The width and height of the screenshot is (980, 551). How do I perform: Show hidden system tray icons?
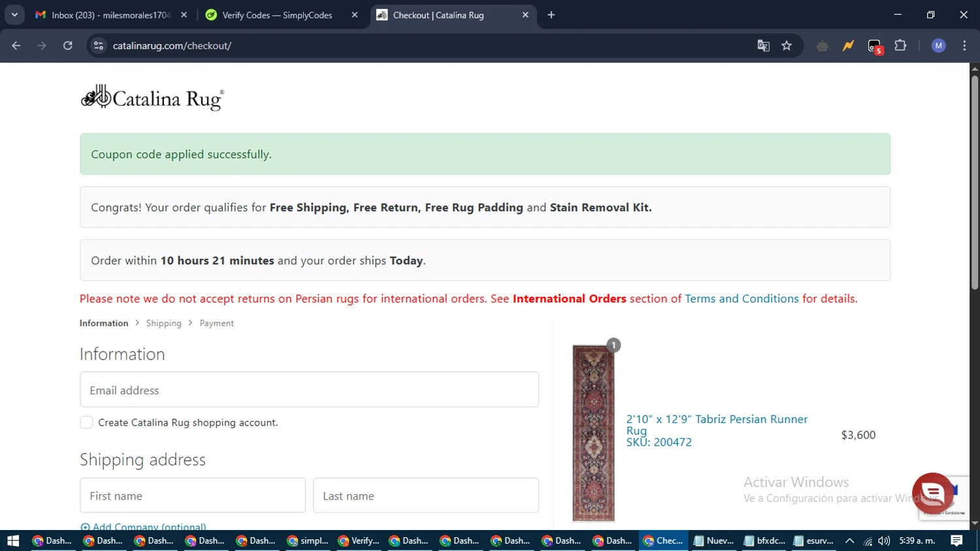850,541
